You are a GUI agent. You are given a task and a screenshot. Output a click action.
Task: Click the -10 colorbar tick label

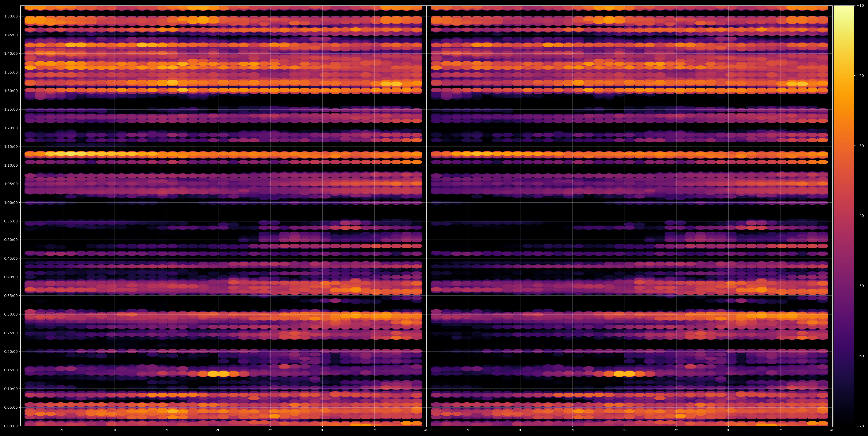click(860, 5)
